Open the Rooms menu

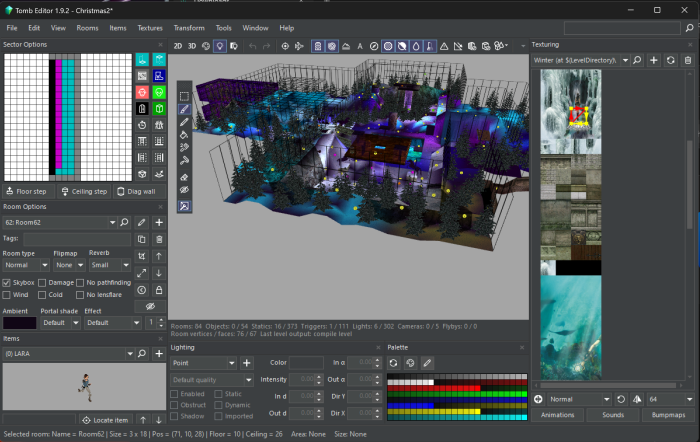[88, 28]
